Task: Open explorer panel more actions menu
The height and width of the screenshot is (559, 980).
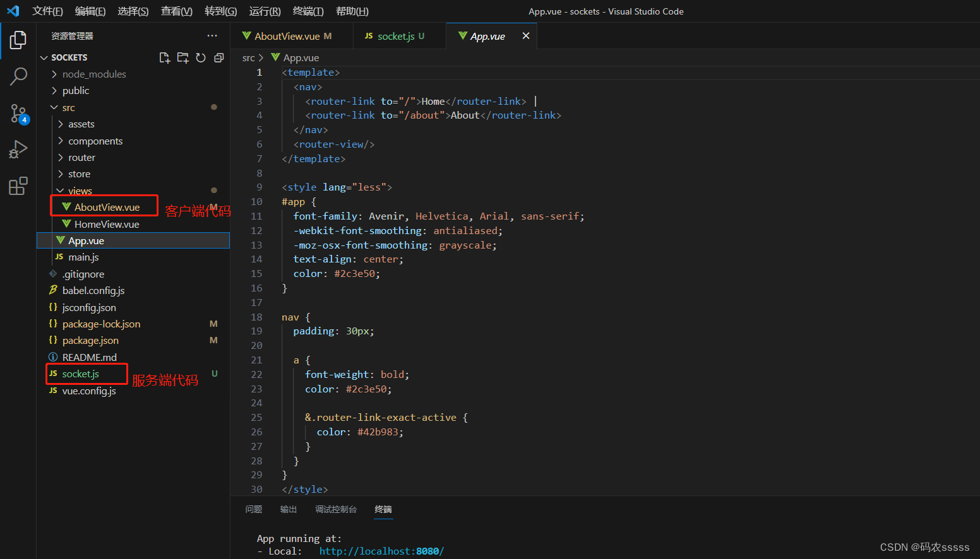Action: click(212, 36)
